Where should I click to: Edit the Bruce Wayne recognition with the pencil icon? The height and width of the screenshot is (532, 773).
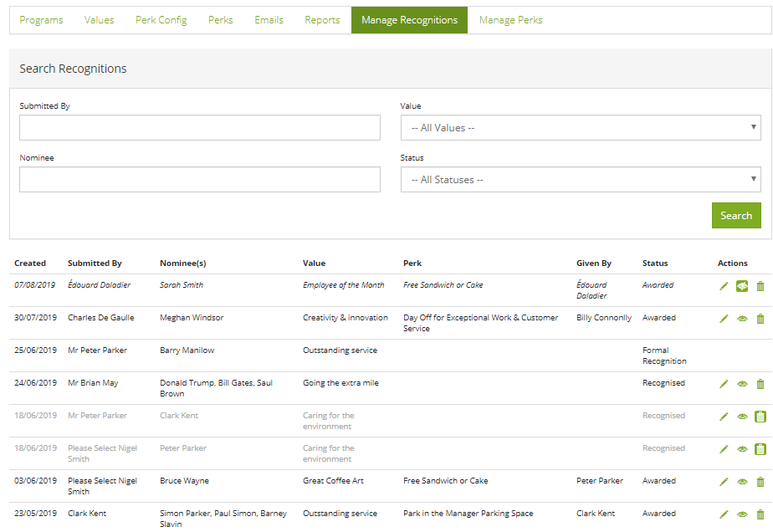tap(724, 482)
